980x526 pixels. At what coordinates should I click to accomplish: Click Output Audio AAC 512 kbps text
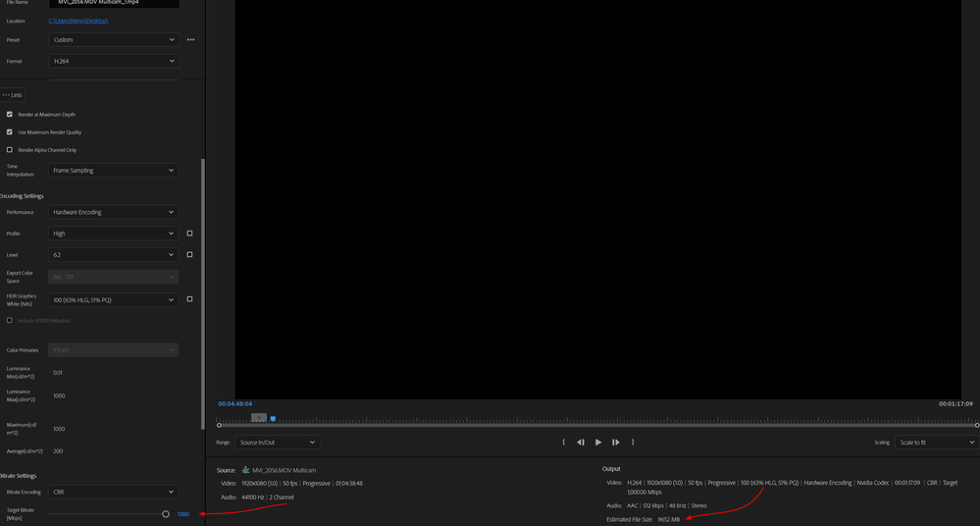(656, 505)
